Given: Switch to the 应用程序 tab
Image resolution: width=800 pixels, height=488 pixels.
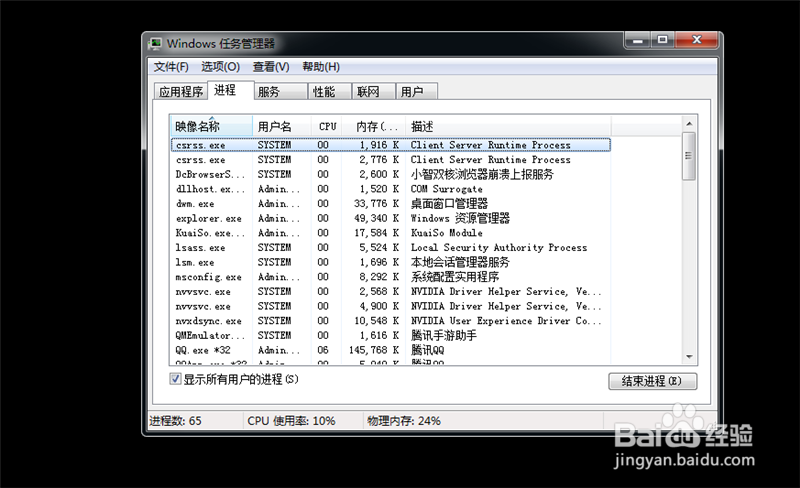Looking at the screenshot, I should [x=181, y=91].
